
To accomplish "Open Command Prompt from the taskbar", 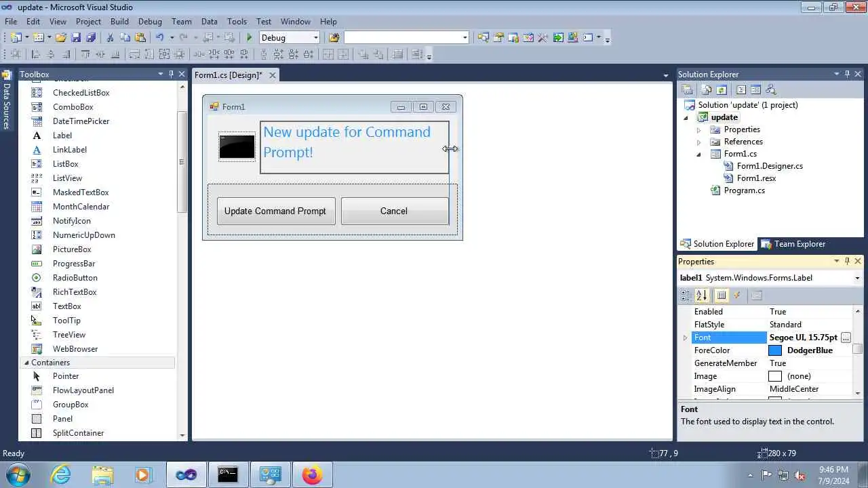I will point(228,474).
